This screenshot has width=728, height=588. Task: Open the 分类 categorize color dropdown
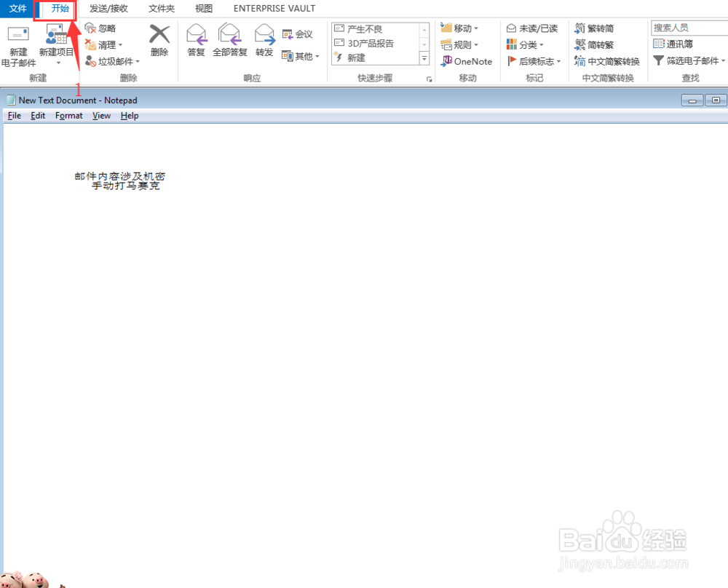[x=525, y=44]
